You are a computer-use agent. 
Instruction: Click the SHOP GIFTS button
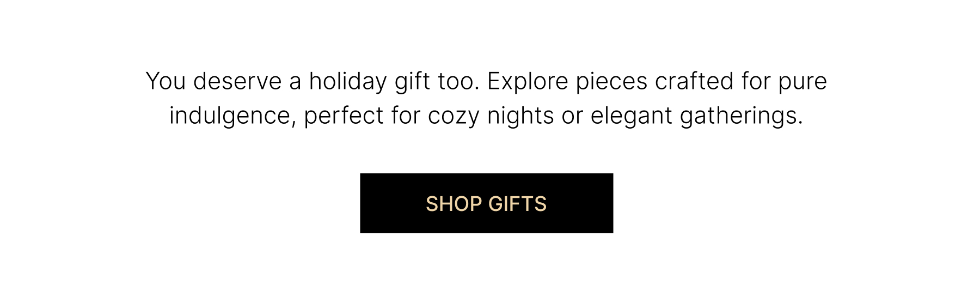(x=486, y=203)
